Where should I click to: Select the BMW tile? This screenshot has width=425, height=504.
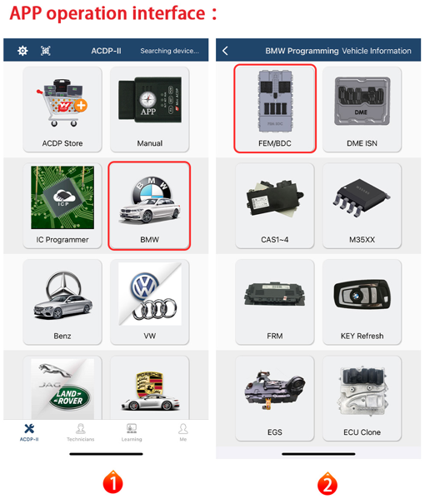149,206
